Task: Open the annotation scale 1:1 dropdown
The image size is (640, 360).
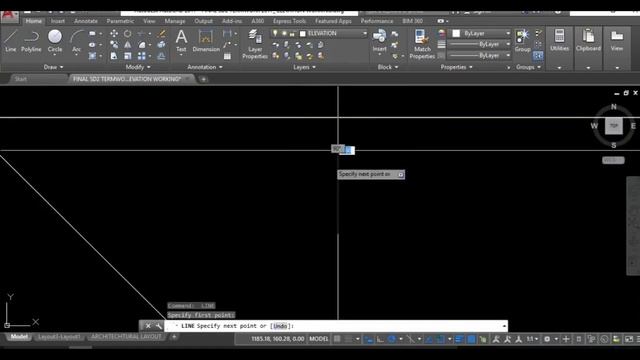Action: [532, 339]
